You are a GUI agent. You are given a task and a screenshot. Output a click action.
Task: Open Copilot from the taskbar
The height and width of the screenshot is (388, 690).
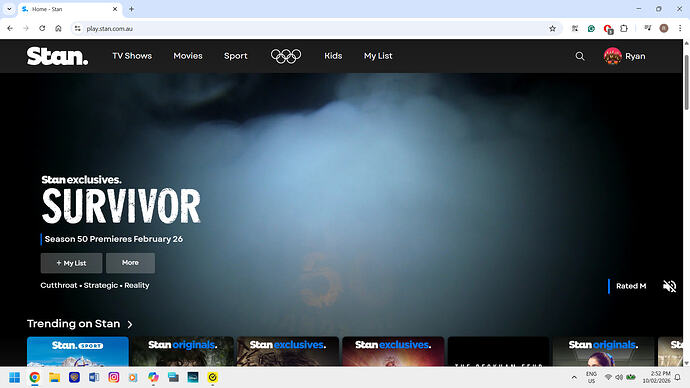point(153,377)
